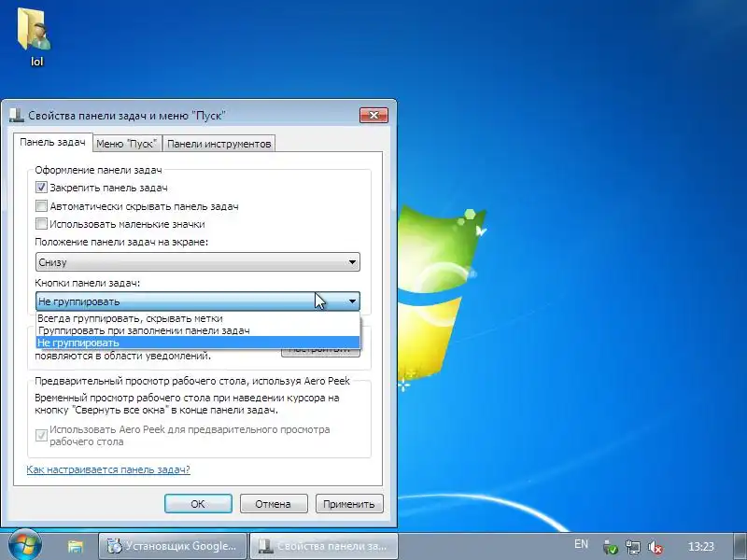Click the Show desktop strip at taskbar end
Viewport: 747px width, 560px height.
pos(739,546)
